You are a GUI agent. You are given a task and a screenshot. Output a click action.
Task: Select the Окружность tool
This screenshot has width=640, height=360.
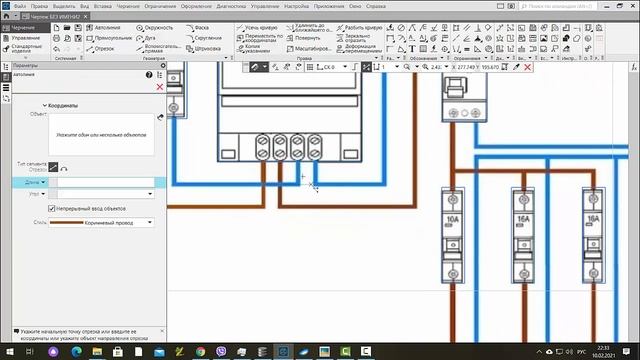(x=154, y=28)
